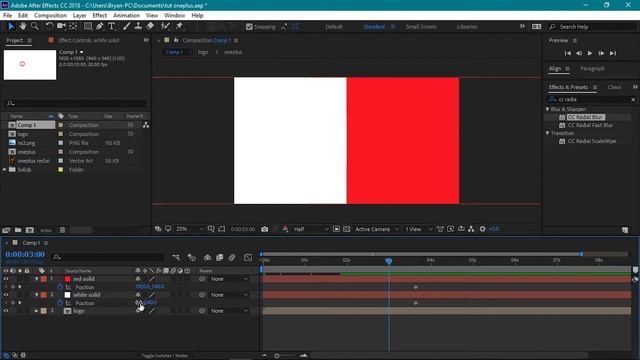
Task: Toggle transparency grid icon in viewer
Action: (347, 229)
